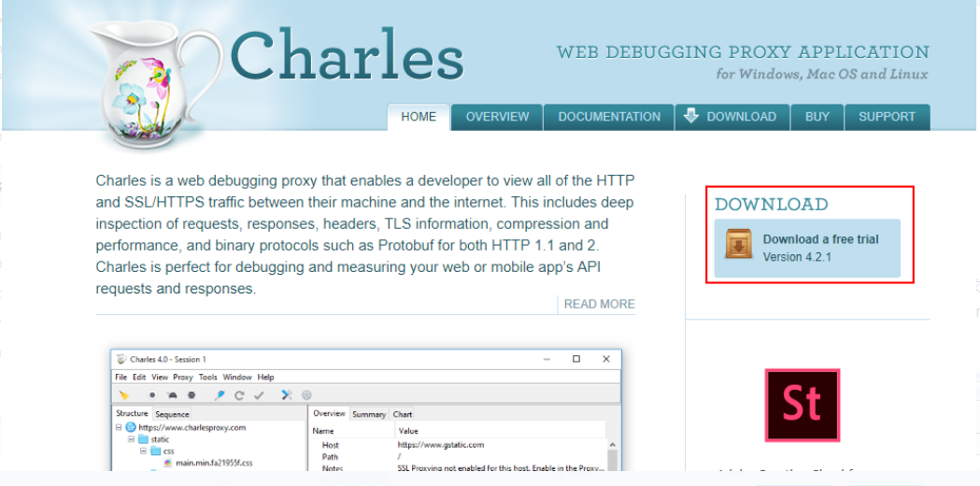Image resolution: width=980 pixels, height=486 pixels.
Task: Open the OVERVIEW navigation tab
Action: (497, 117)
